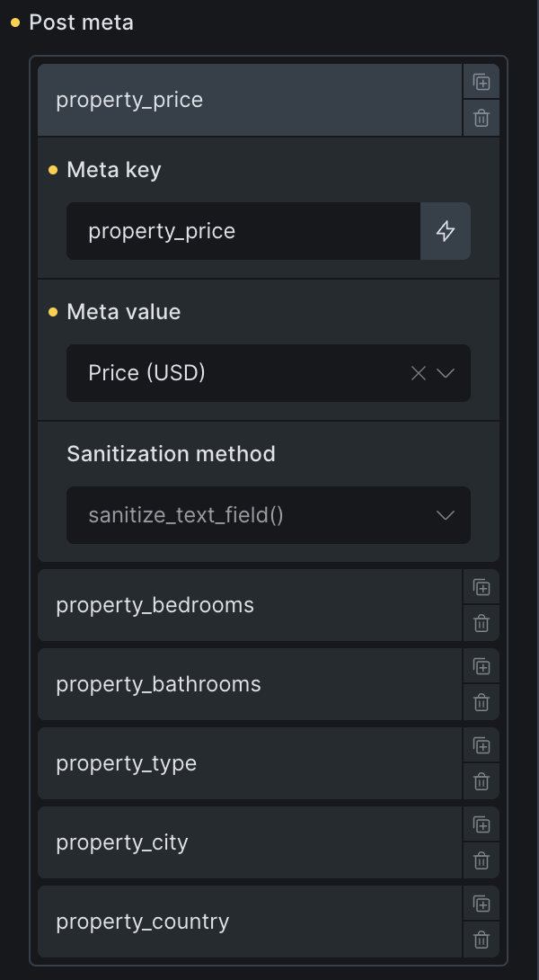Duplicate the property_type item
The width and height of the screenshot is (539, 980).
point(482,746)
